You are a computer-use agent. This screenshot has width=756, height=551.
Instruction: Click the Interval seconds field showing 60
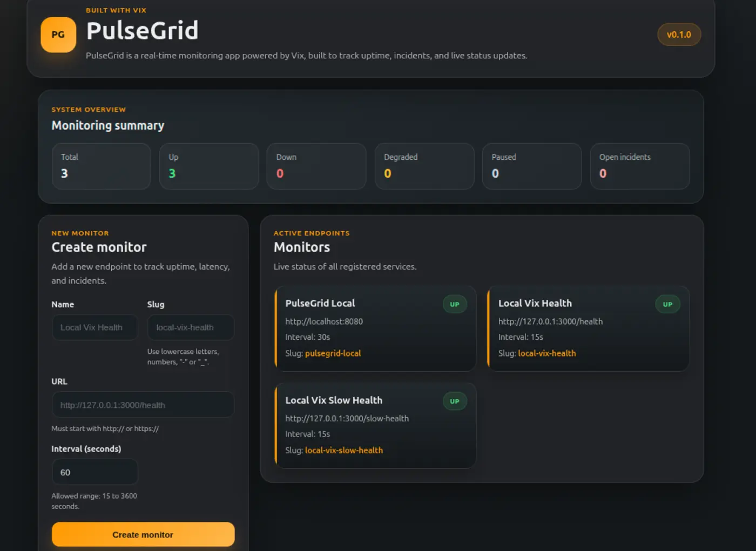[x=94, y=472]
